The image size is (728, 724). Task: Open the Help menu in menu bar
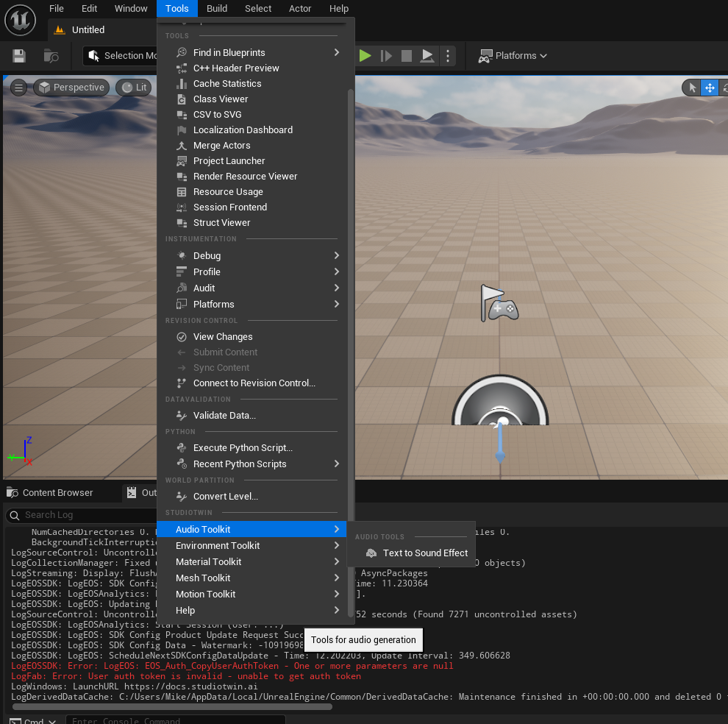point(339,8)
